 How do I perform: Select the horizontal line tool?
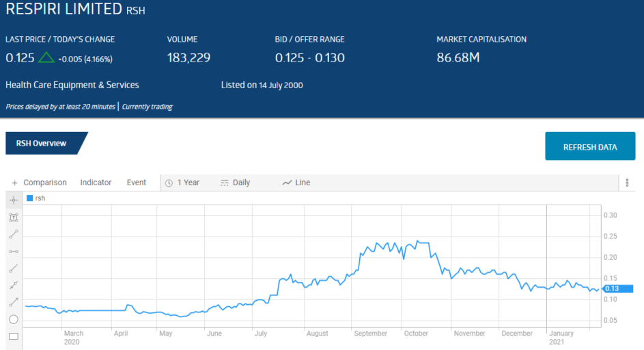(14, 252)
